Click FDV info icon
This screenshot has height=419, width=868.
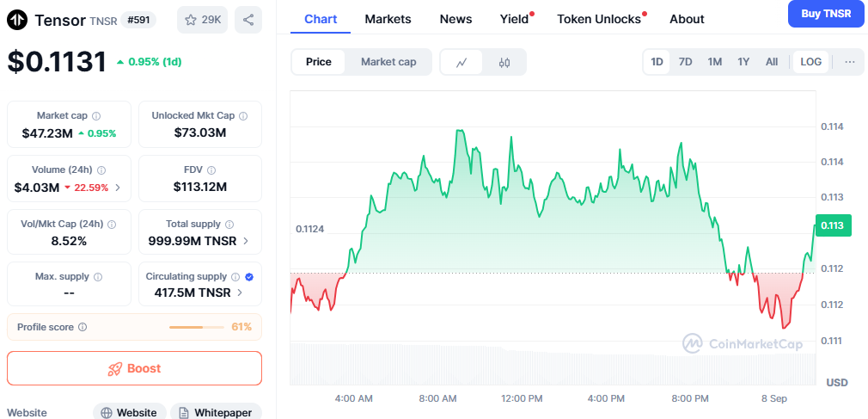coord(211,170)
